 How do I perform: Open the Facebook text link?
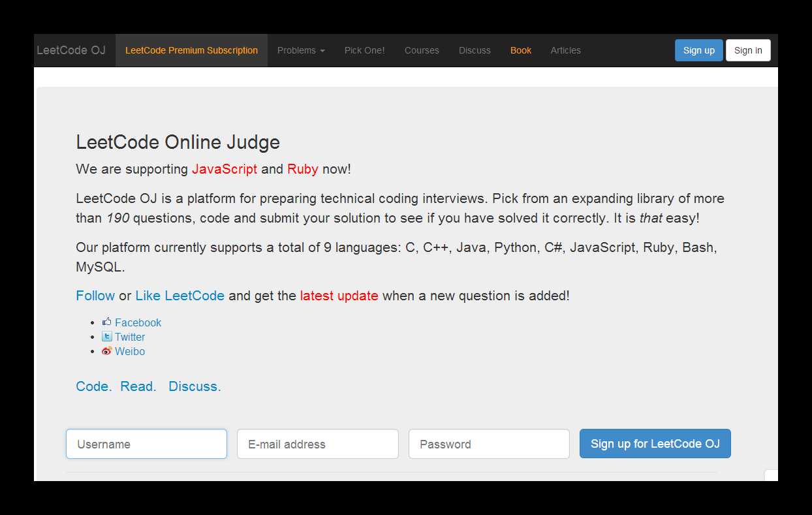point(138,322)
